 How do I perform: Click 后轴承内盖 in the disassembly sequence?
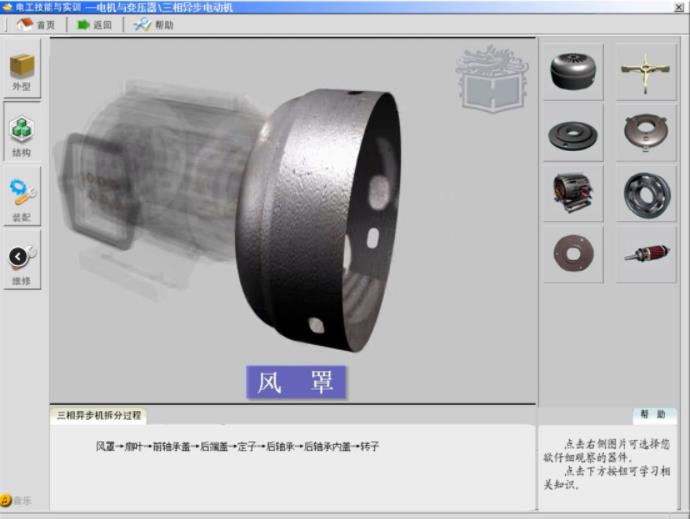pyautogui.click(x=327, y=447)
